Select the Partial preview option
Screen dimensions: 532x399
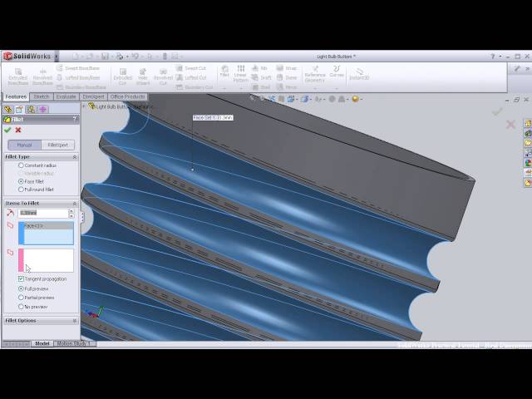point(21,297)
